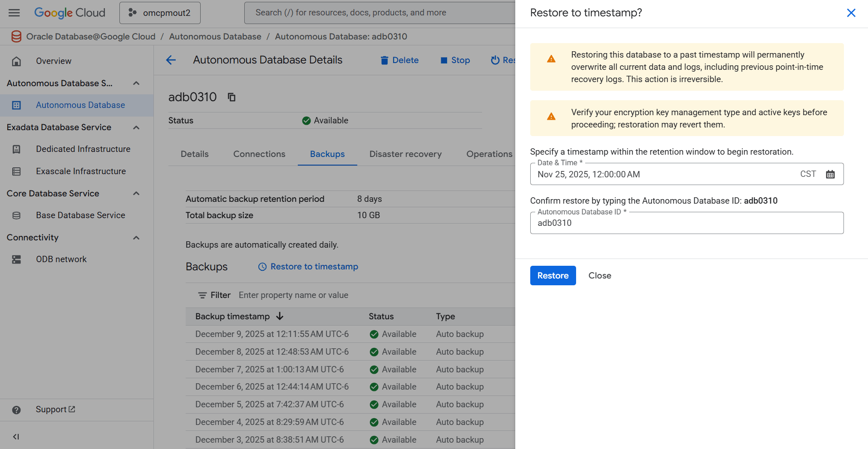Delete the autonomous database

[399, 60]
